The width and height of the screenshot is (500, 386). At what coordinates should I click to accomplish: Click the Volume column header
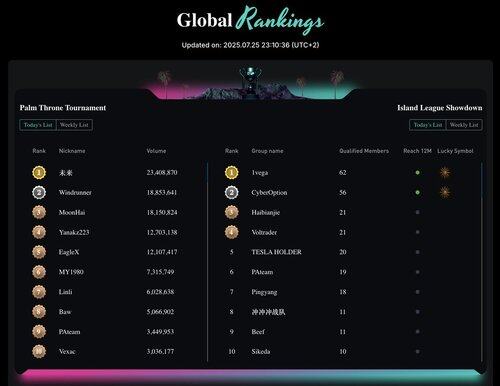coord(156,151)
